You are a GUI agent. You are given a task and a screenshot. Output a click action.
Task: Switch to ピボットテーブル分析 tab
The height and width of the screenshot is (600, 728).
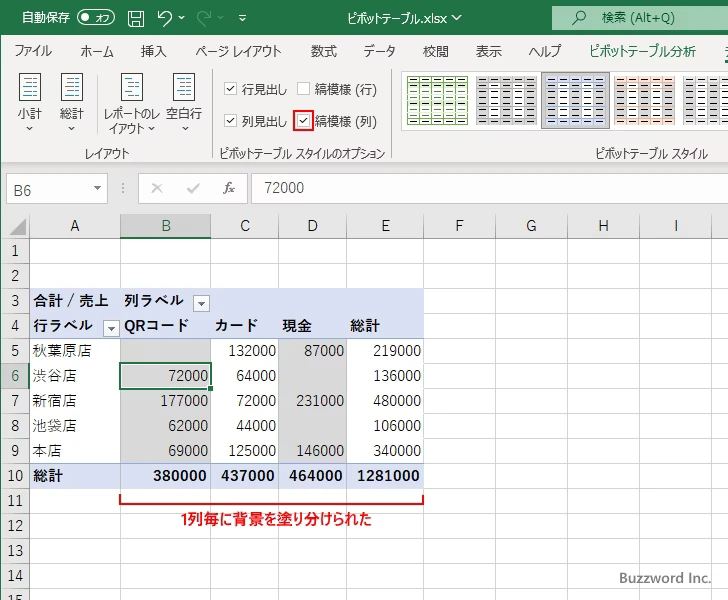click(643, 51)
